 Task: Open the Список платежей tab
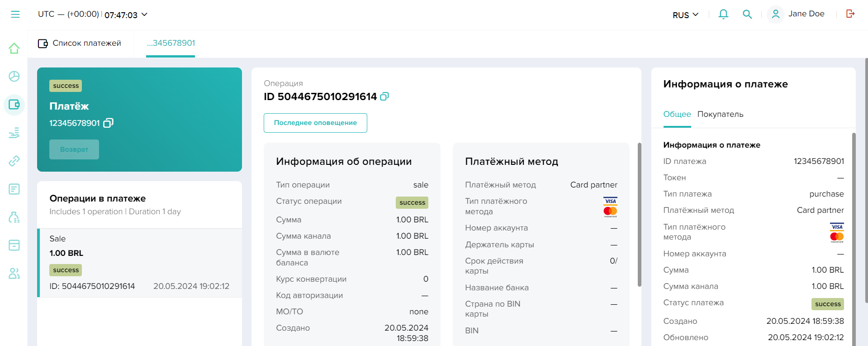(x=80, y=43)
